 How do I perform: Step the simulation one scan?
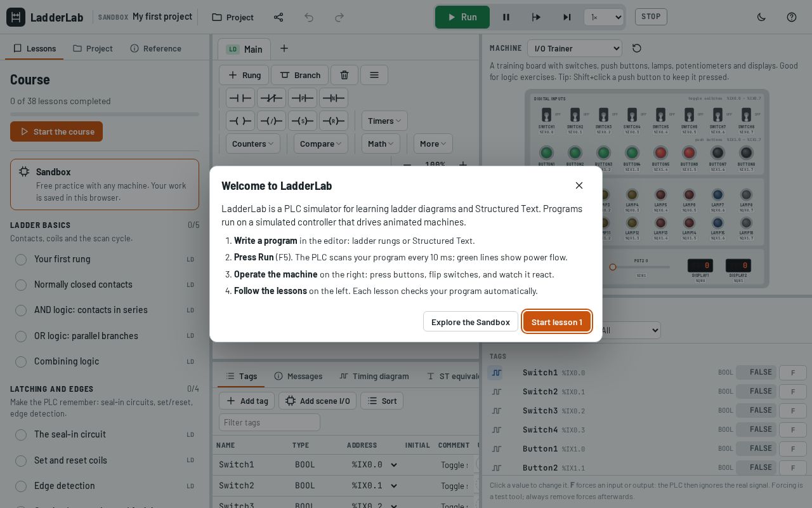click(537, 17)
